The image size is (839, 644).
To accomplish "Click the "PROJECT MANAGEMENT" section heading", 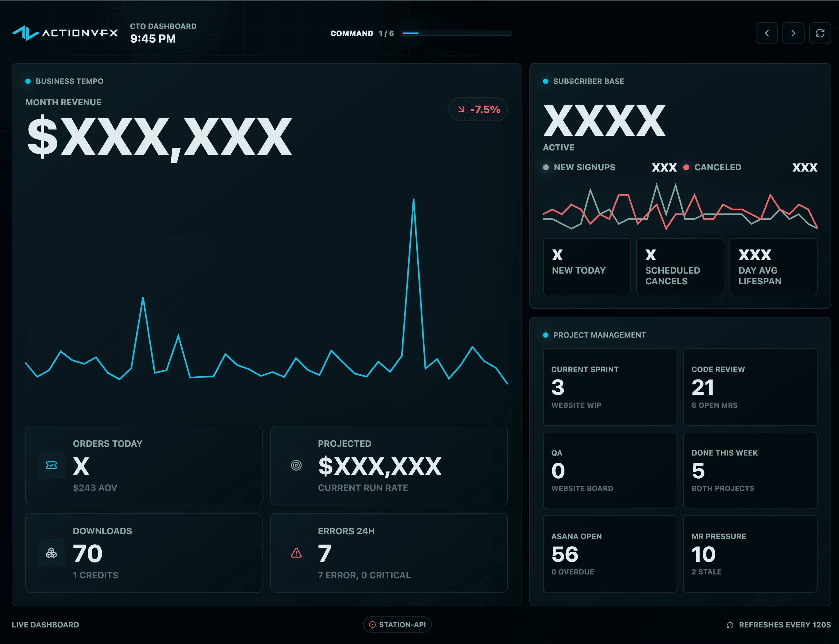I will click(x=600, y=335).
